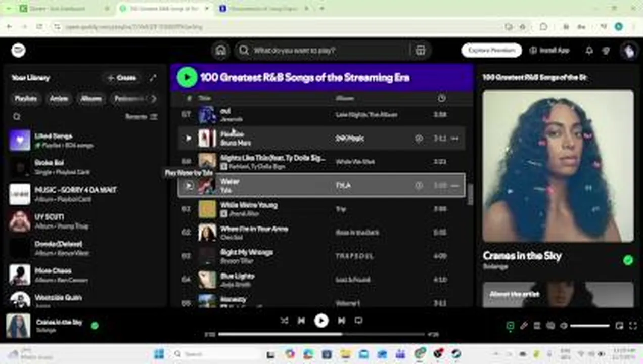Filter library by Artists
The image size is (643, 364).
point(59,99)
